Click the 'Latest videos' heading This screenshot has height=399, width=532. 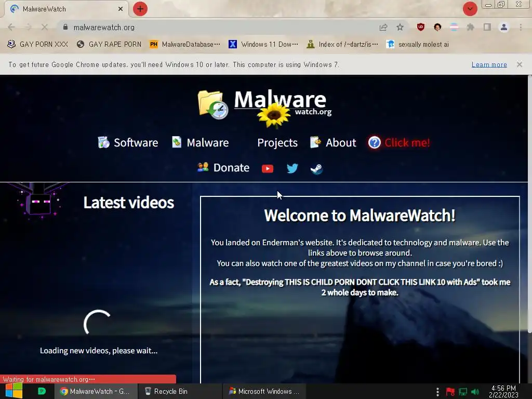129,203
